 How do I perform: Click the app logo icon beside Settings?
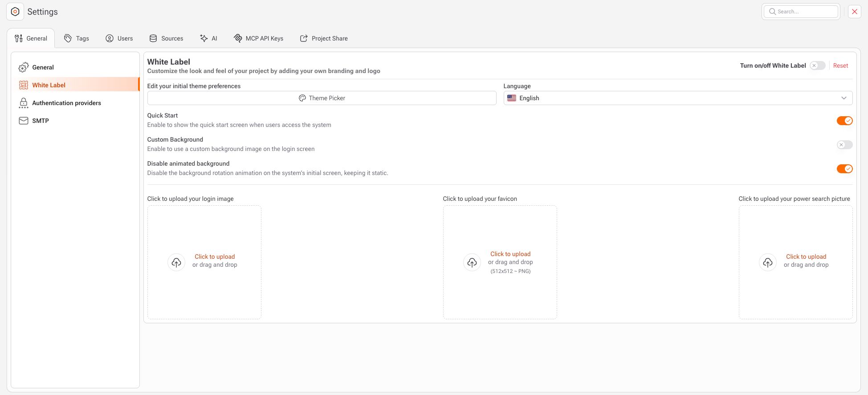click(x=15, y=12)
